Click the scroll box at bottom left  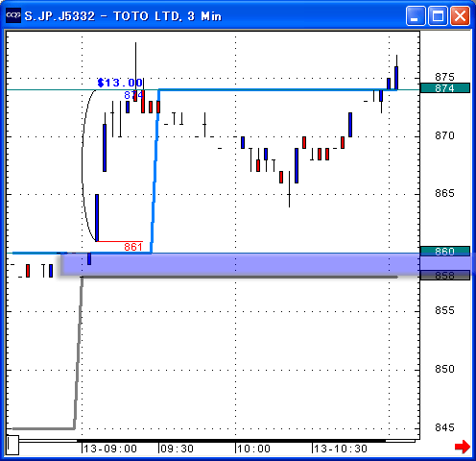[x=12, y=445]
